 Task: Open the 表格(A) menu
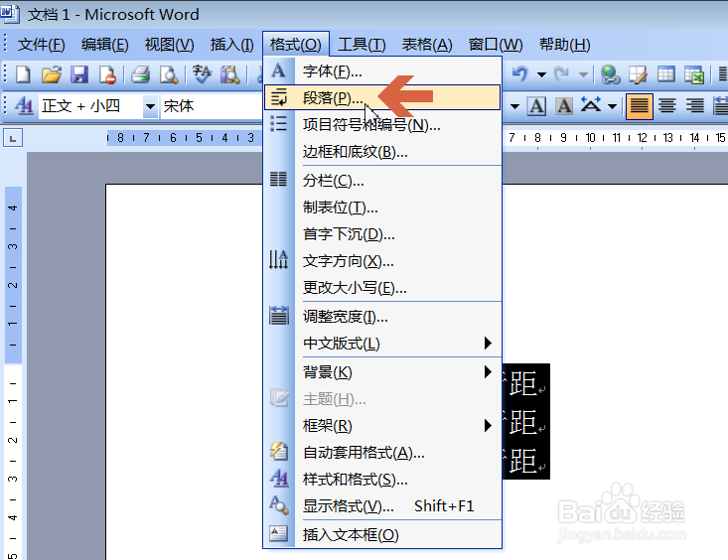pos(427,45)
